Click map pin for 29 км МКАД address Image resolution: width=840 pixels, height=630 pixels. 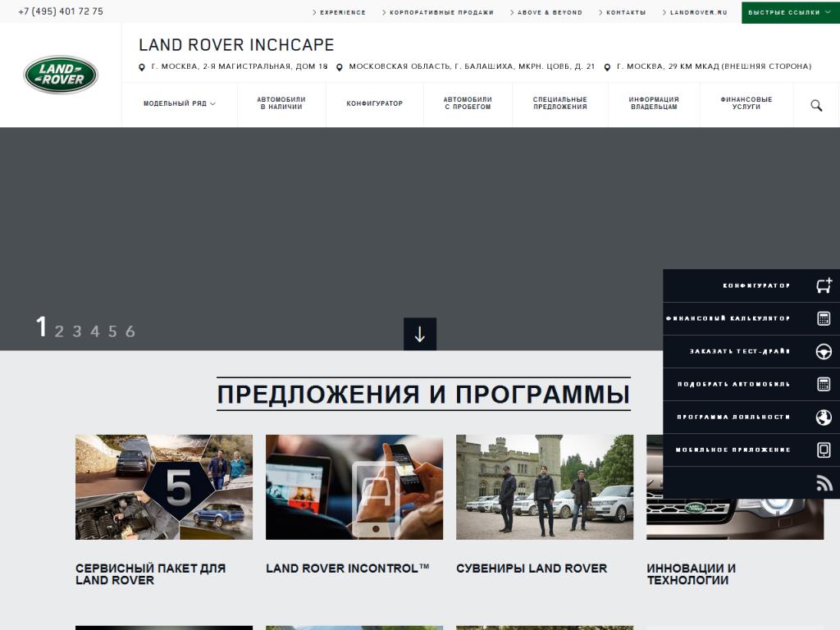[x=607, y=67]
